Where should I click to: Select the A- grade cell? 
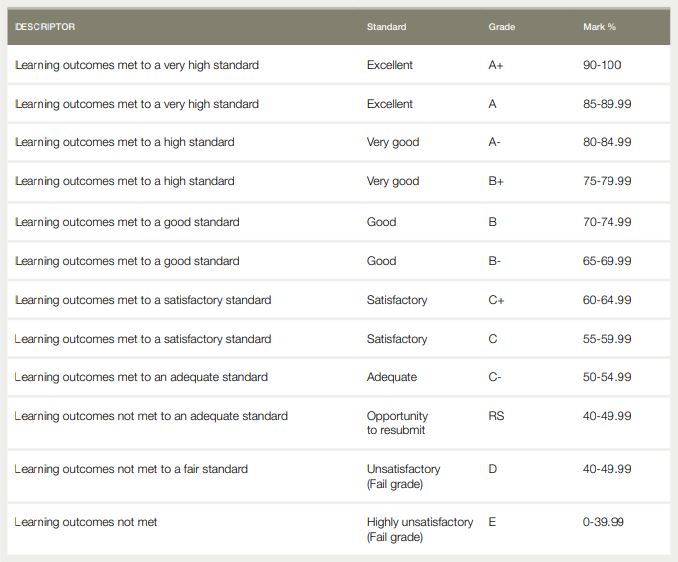494,142
